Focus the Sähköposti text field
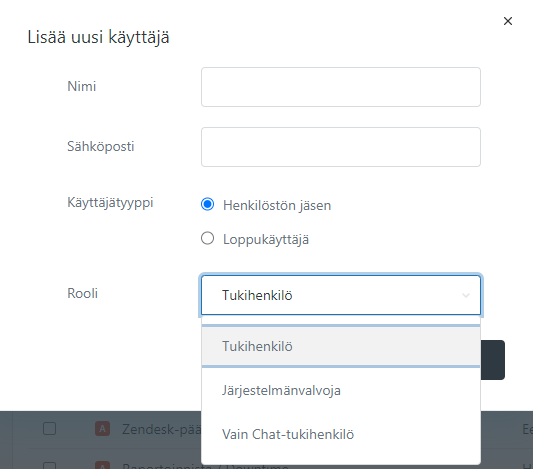The image size is (533, 469). [x=341, y=147]
